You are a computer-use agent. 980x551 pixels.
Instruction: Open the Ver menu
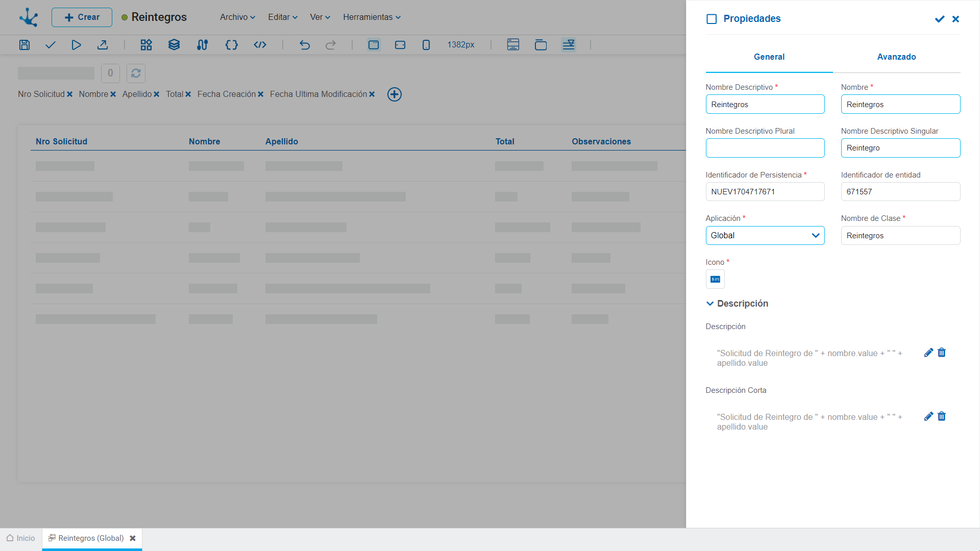(x=320, y=17)
